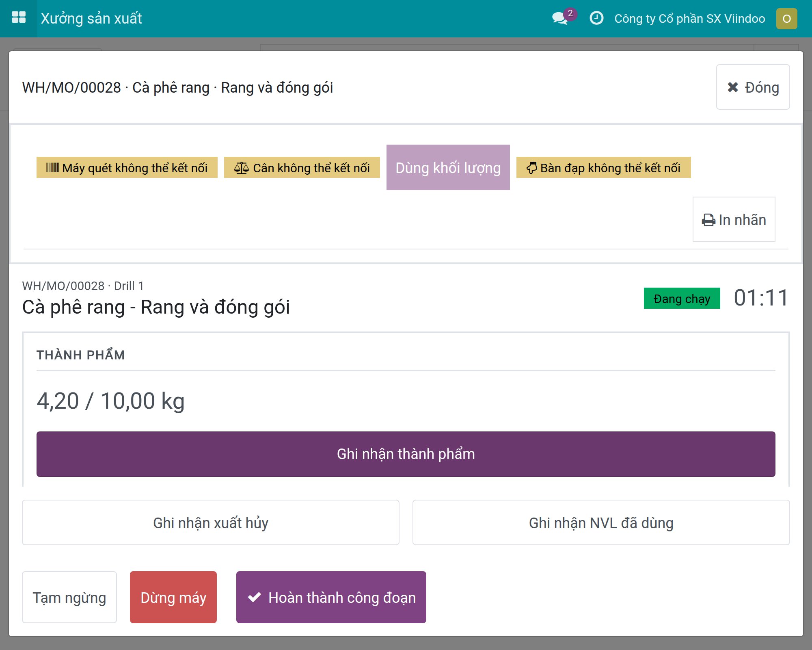
Task: Click Ghi nhận thành phẩm button
Action: (x=406, y=454)
